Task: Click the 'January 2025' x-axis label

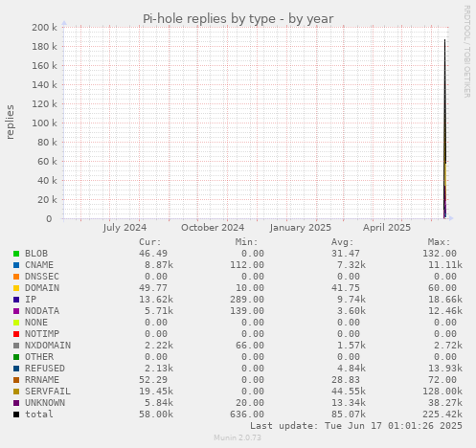Action: 301,228
